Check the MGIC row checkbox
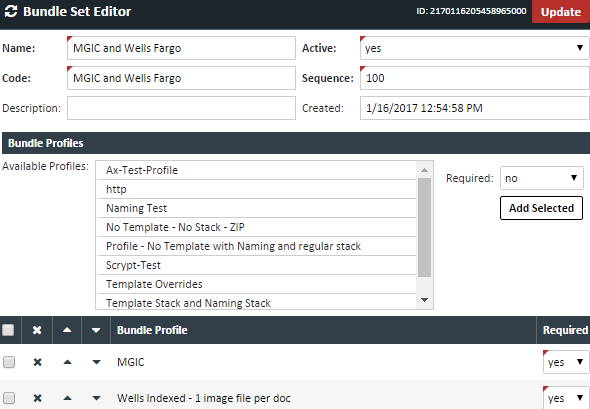The width and height of the screenshot is (590, 409). (9, 362)
